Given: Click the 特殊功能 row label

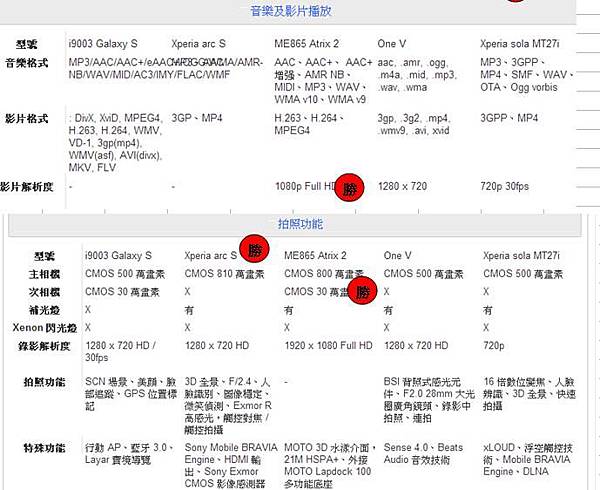Looking at the screenshot, I should pyautogui.click(x=44, y=448).
